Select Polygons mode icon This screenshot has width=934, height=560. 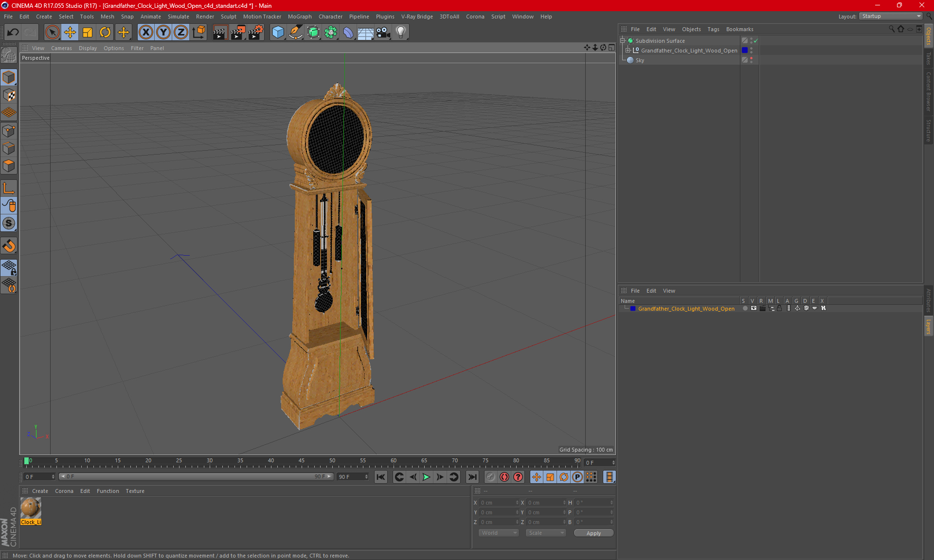point(9,166)
